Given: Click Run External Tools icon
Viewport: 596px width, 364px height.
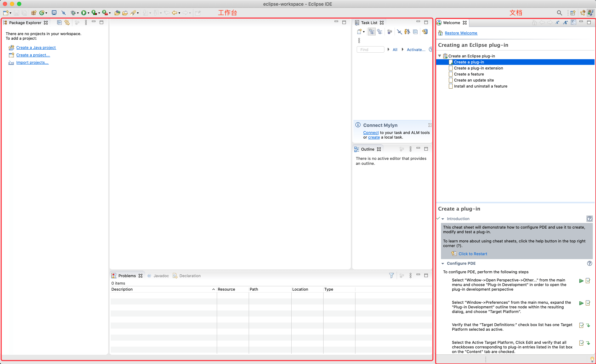Looking at the screenshot, I should point(105,13).
